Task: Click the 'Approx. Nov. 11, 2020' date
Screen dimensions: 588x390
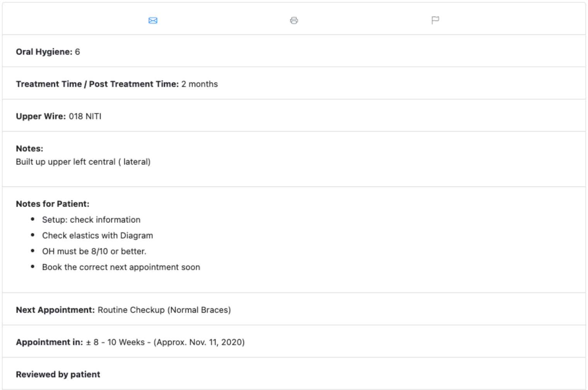Action: coord(199,342)
